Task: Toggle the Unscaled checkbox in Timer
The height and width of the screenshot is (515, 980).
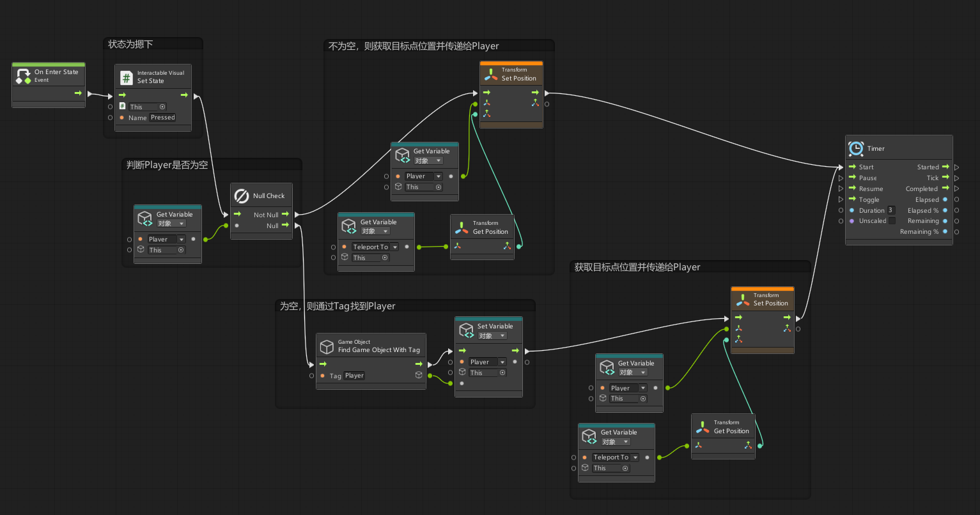Action: click(892, 221)
